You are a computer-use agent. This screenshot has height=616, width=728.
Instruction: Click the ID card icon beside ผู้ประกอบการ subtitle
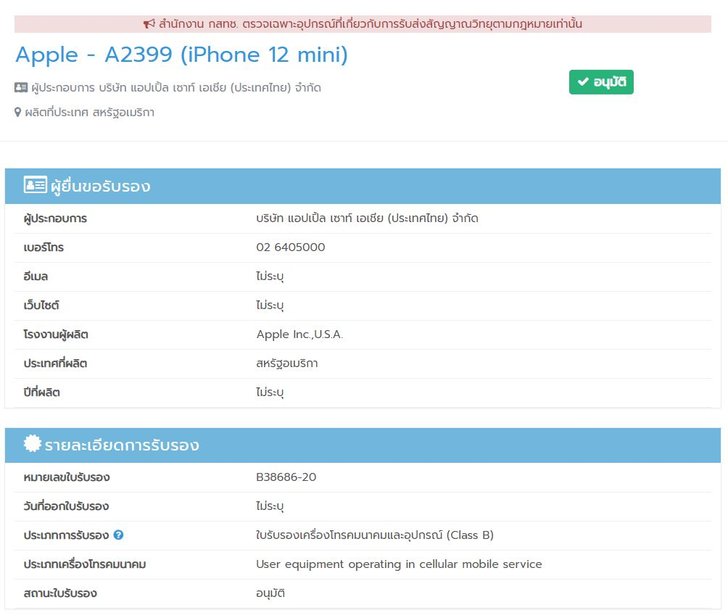click(21, 87)
